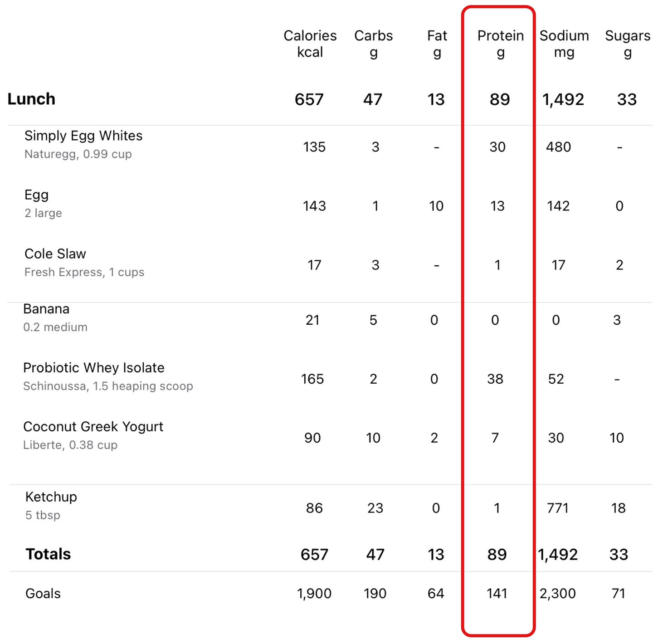Click the Totals row label
Viewport: 653px width, 644px height.
tap(48, 554)
